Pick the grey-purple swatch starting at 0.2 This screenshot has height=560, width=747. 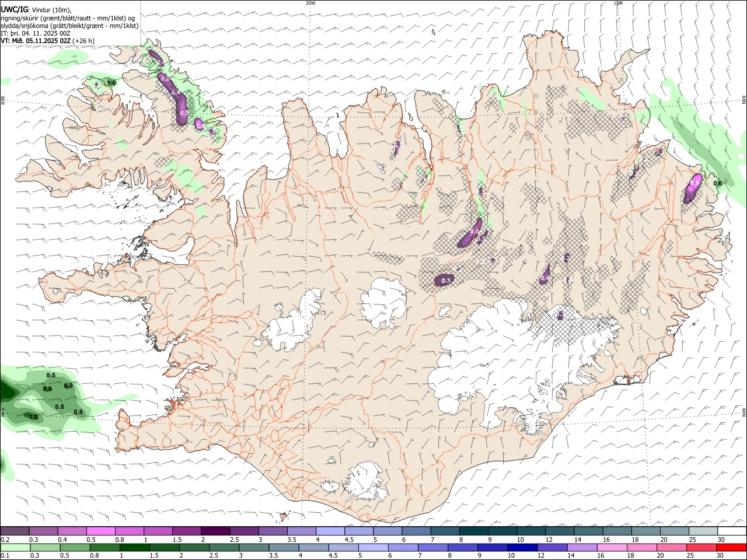click(x=15, y=531)
